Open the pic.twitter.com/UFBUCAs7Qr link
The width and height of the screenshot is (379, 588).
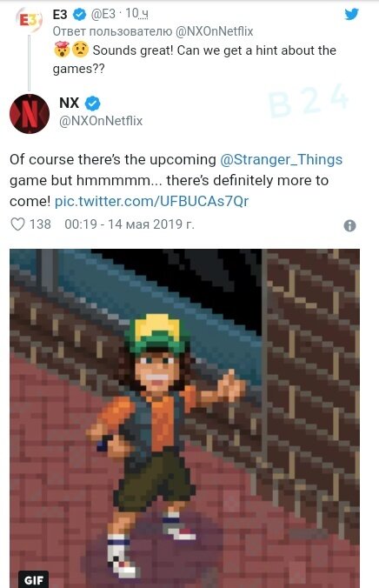(x=151, y=202)
